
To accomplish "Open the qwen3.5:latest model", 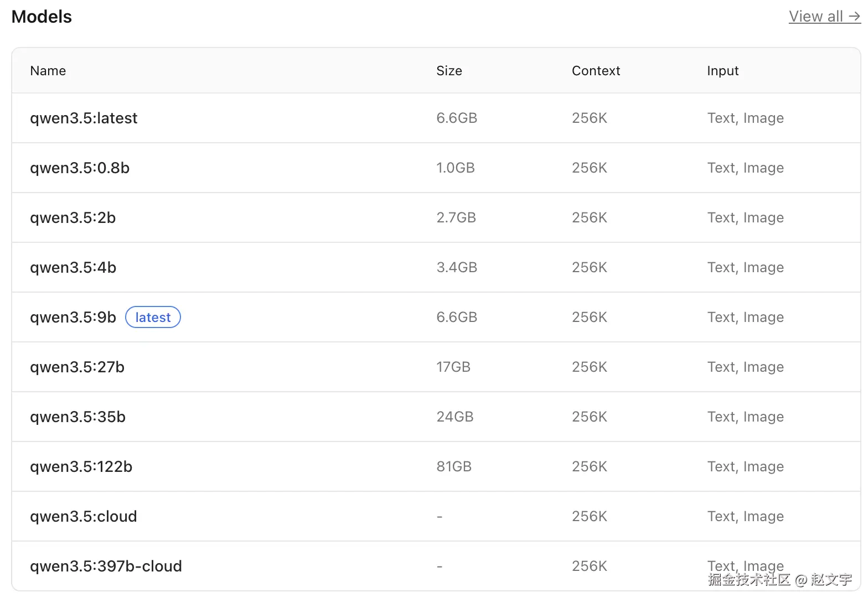I will 84,118.
